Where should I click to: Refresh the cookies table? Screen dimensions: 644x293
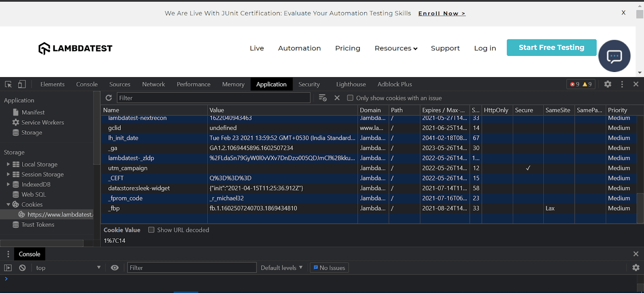pos(109,98)
